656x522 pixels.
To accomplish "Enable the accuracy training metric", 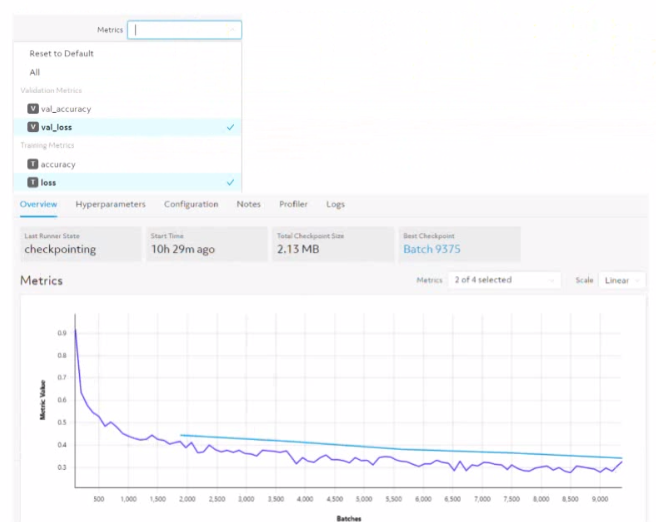I will [127, 164].
